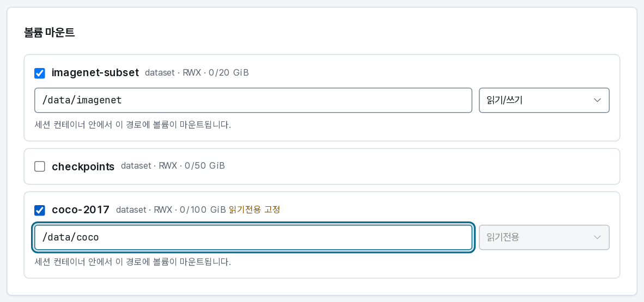The height and width of the screenshot is (302, 644).
Task: Click the coco-2017 volume name label
Action: [x=81, y=209]
